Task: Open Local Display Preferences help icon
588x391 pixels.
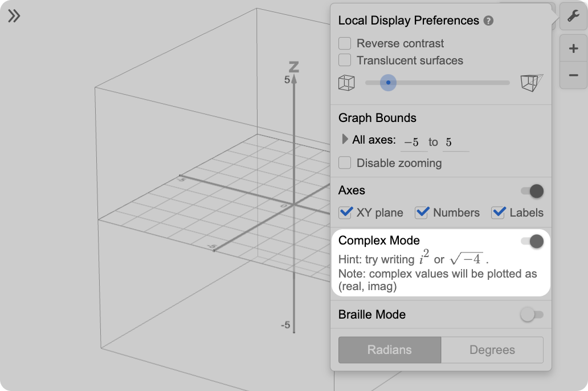Action: pyautogui.click(x=488, y=21)
